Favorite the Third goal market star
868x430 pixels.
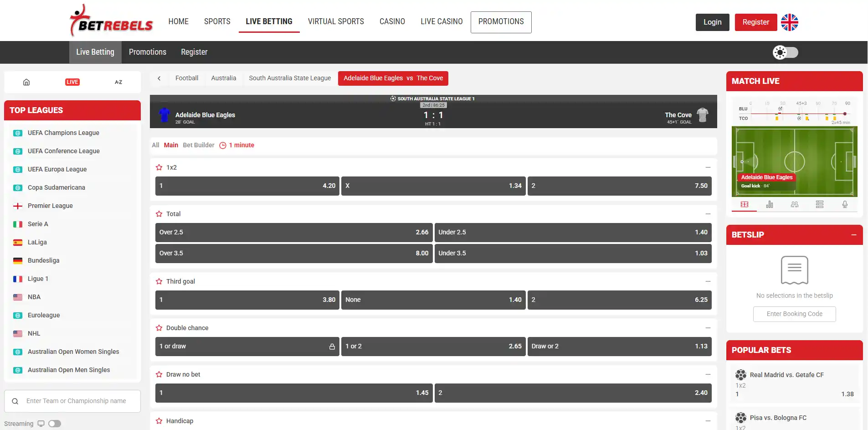pyautogui.click(x=159, y=281)
